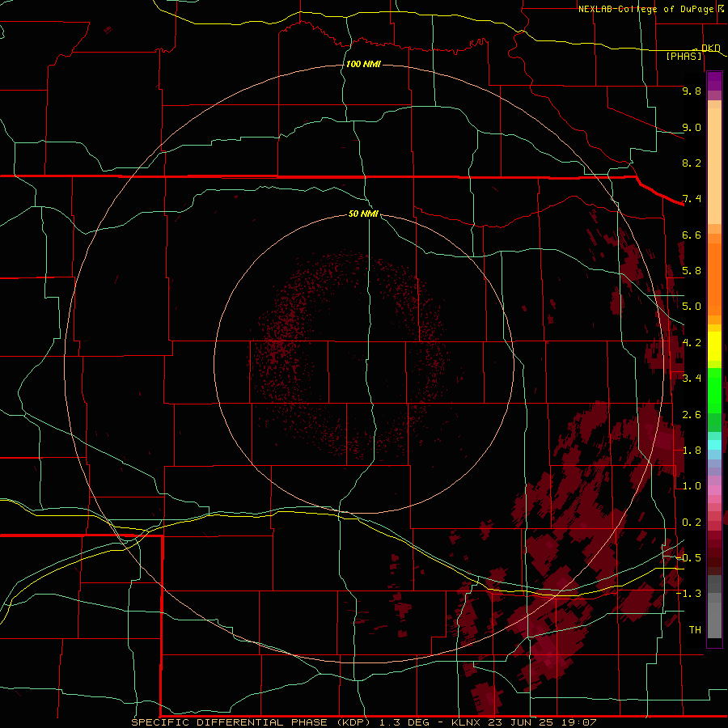This screenshot has width=728, height=728.
Task: Click the 8.2 legend value
Action: point(692,163)
